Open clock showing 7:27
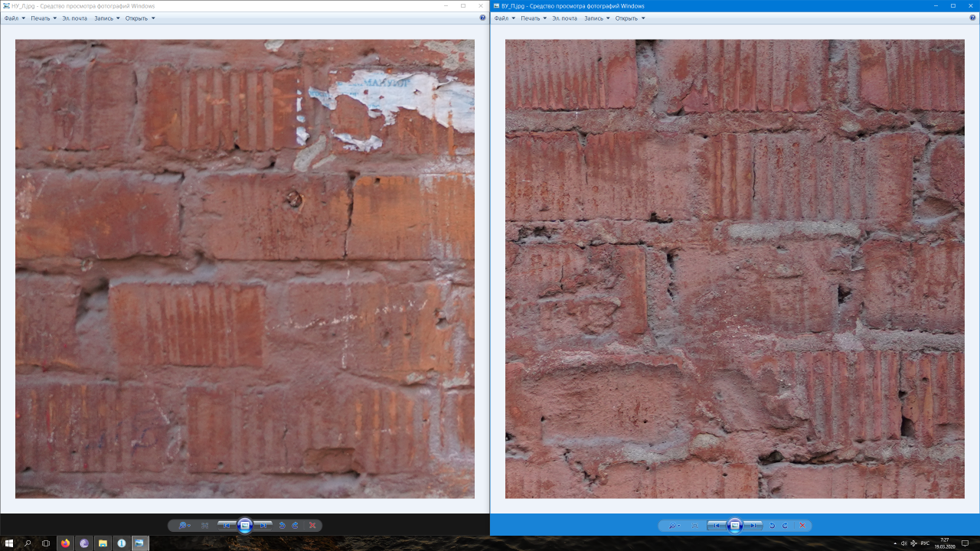 (945, 543)
